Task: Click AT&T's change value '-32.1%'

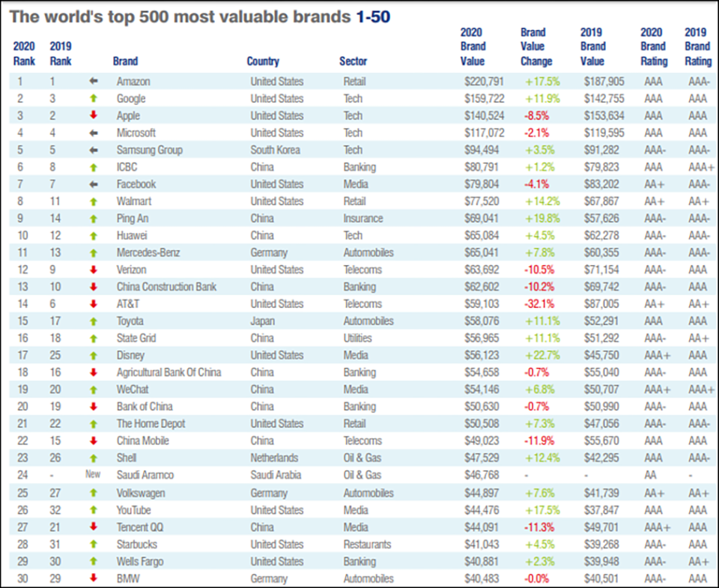Action: click(539, 303)
